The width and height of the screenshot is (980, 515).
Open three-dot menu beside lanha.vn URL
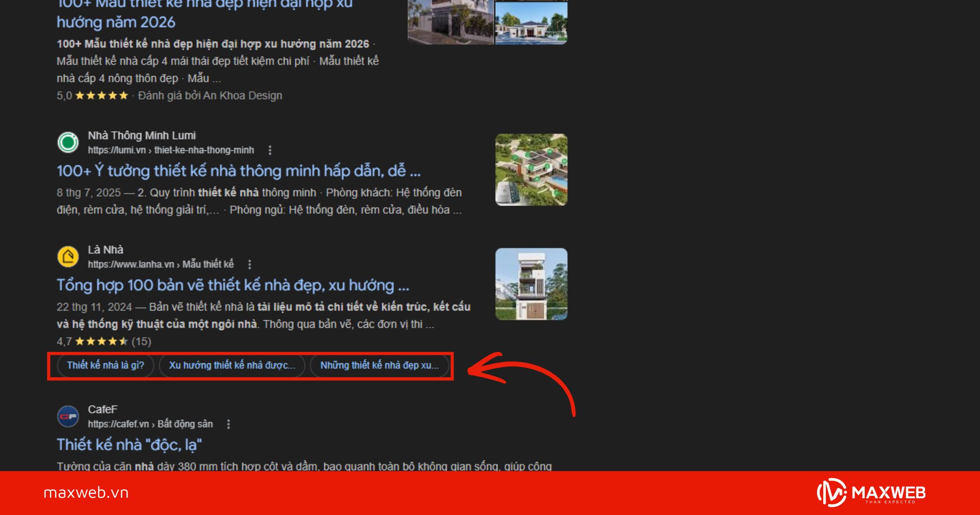tap(250, 265)
